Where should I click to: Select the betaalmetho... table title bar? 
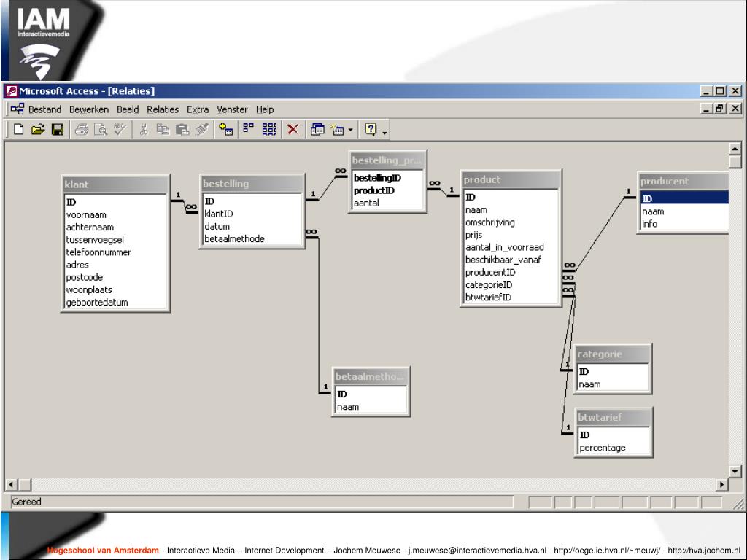(x=371, y=376)
